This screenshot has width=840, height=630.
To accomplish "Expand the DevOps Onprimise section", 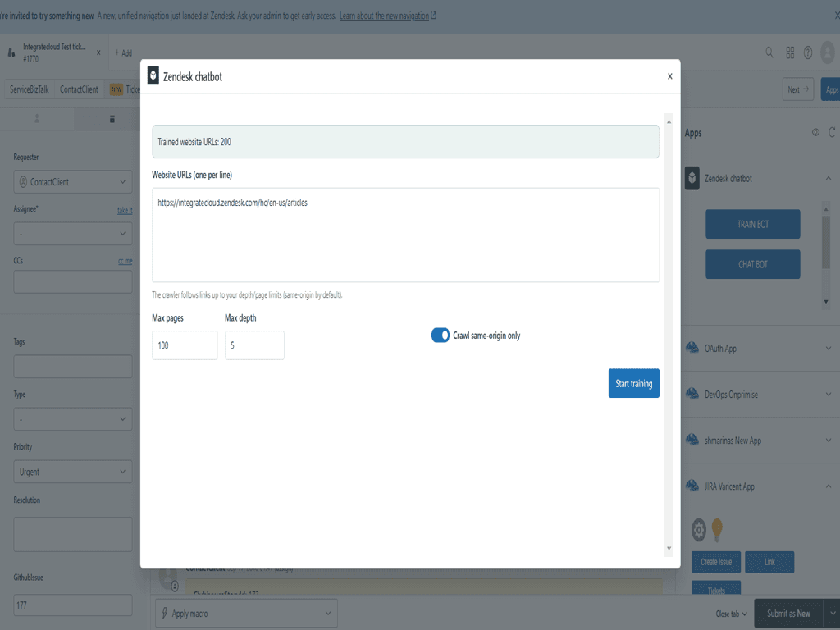I will point(829,395).
